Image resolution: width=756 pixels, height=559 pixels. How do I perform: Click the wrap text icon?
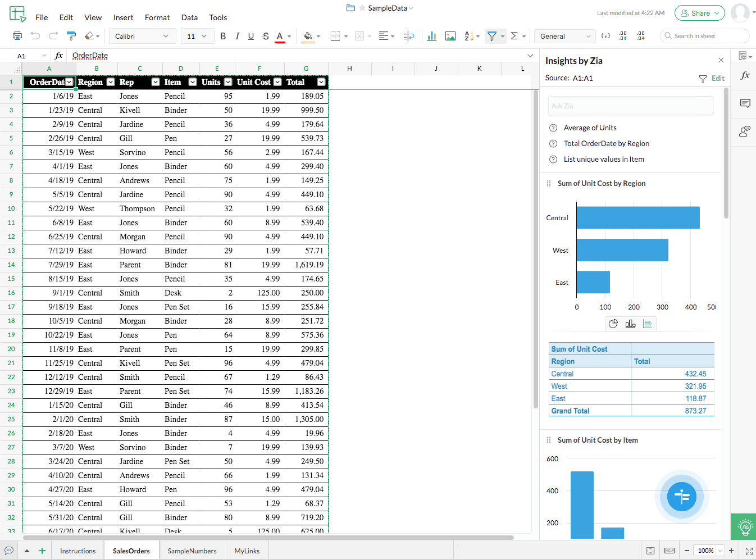click(x=409, y=36)
